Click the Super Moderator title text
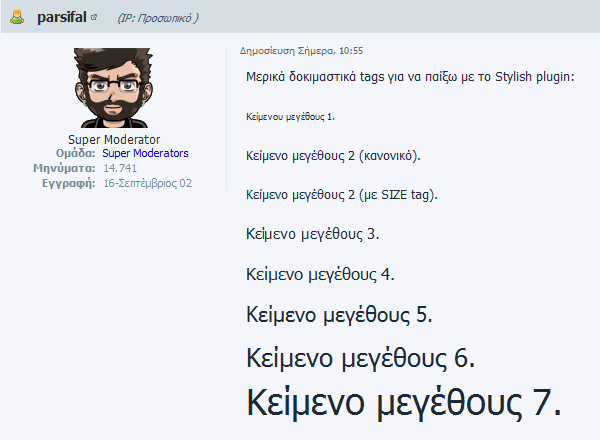Screen dimensions: 600x440 (x=114, y=139)
